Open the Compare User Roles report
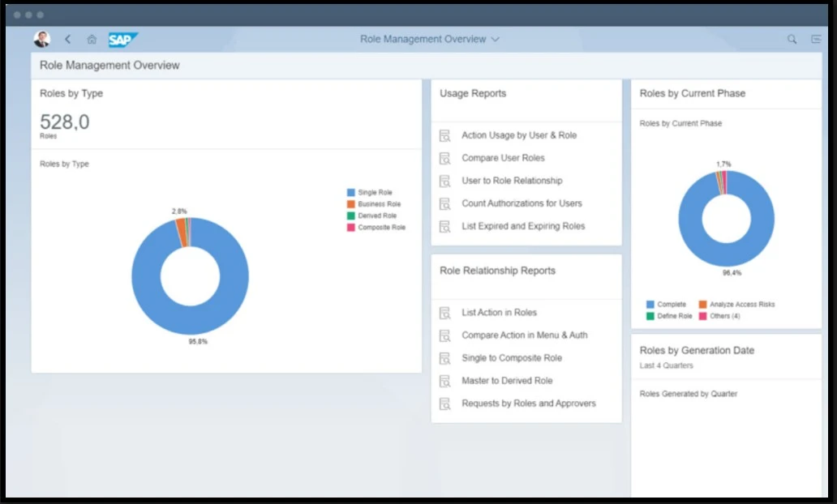 point(503,158)
